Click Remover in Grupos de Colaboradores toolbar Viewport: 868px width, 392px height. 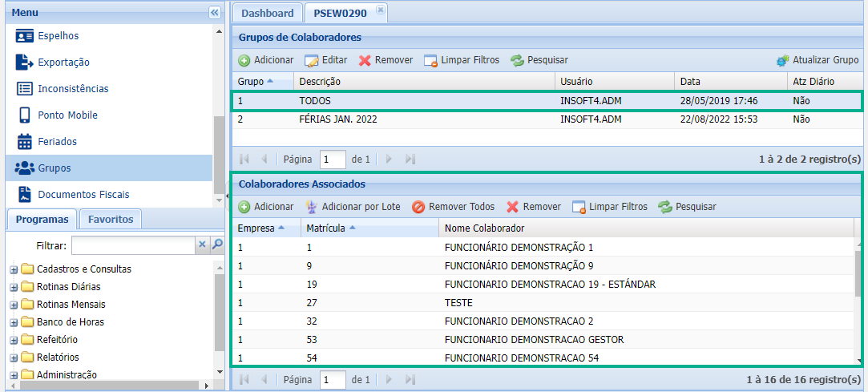point(386,60)
